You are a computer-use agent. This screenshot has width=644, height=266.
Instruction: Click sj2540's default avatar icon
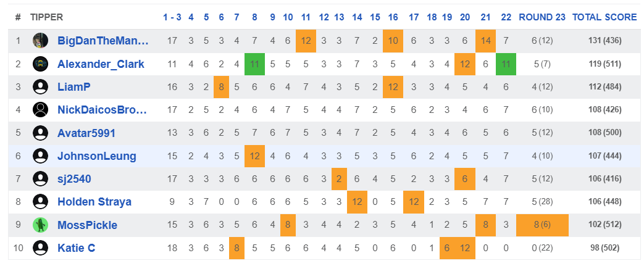click(40, 179)
